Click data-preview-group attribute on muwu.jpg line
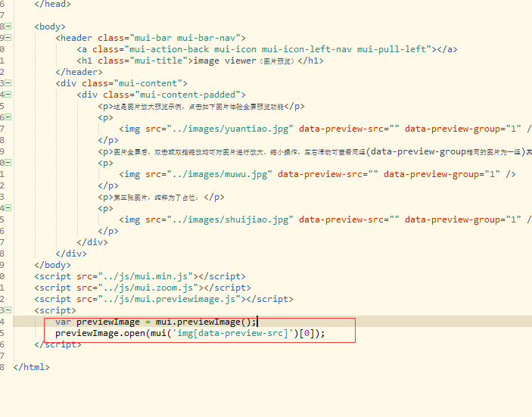 tap(431, 174)
